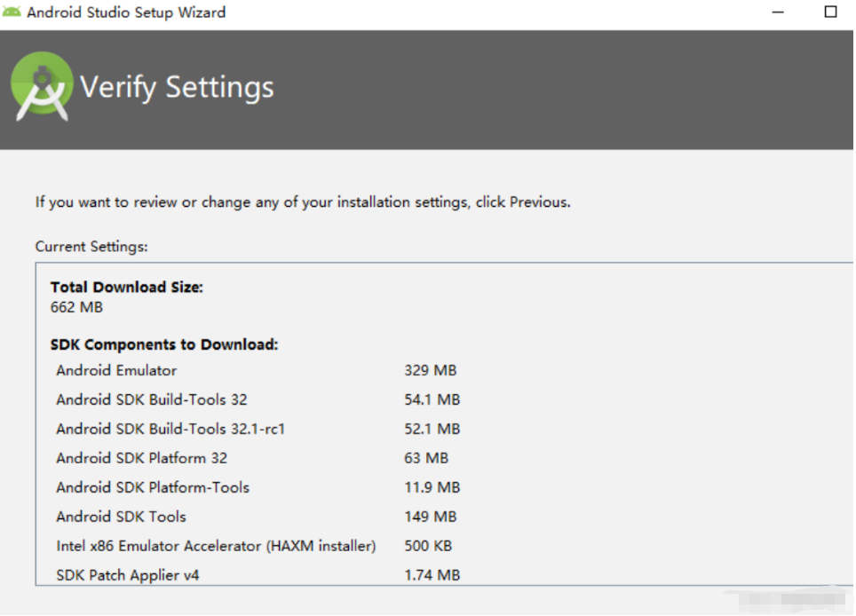Select the SDK Patch Applier v4 line
The image size is (856, 616).
(x=128, y=576)
